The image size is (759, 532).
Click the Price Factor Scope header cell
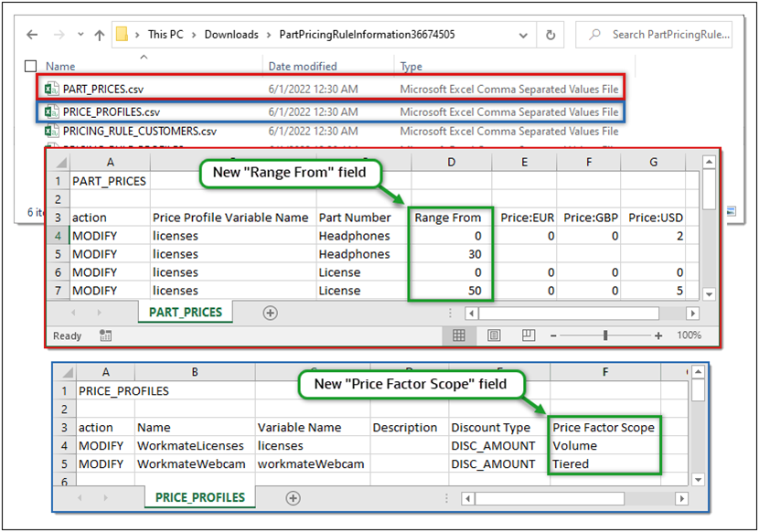click(604, 428)
